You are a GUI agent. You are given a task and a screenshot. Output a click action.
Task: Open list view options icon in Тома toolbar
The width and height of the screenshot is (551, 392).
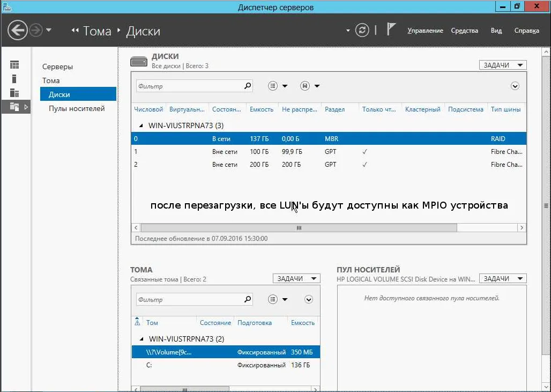click(x=273, y=300)
